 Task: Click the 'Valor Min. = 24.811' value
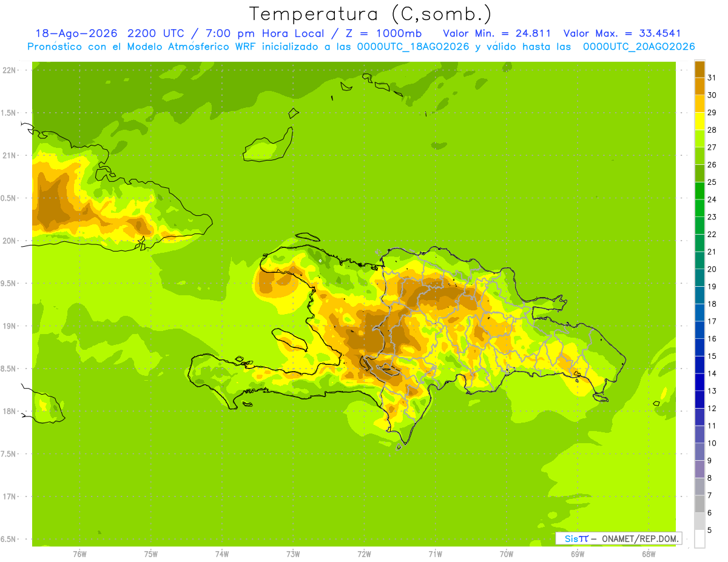[497, 33]
